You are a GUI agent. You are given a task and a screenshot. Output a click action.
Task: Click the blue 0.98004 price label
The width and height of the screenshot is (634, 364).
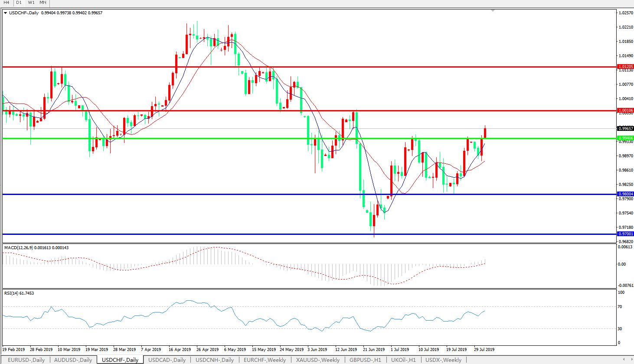point(625,194)
